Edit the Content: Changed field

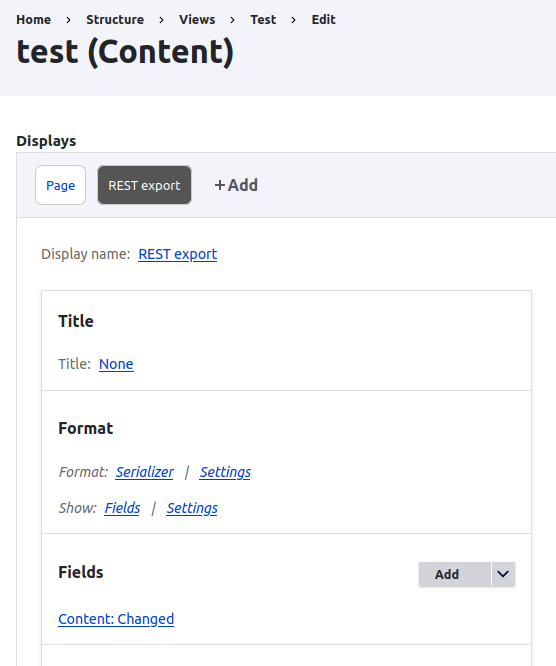(116, 619)
